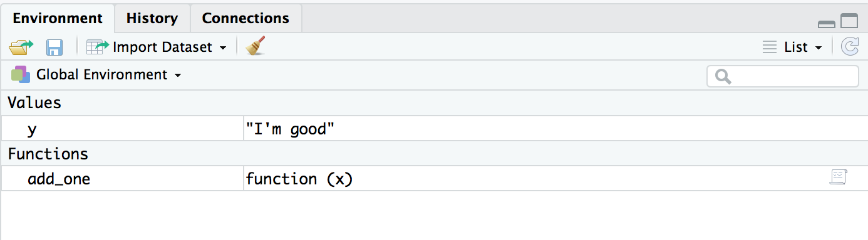
Task: Save workspace with the floppy disk icon
Action: (54, 47)
